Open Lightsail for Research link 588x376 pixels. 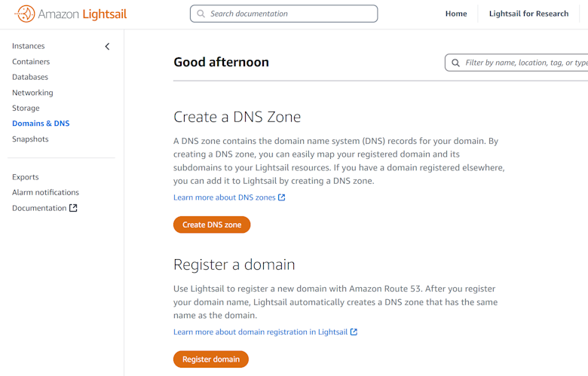pyautogui.click(x=528, y=14)
